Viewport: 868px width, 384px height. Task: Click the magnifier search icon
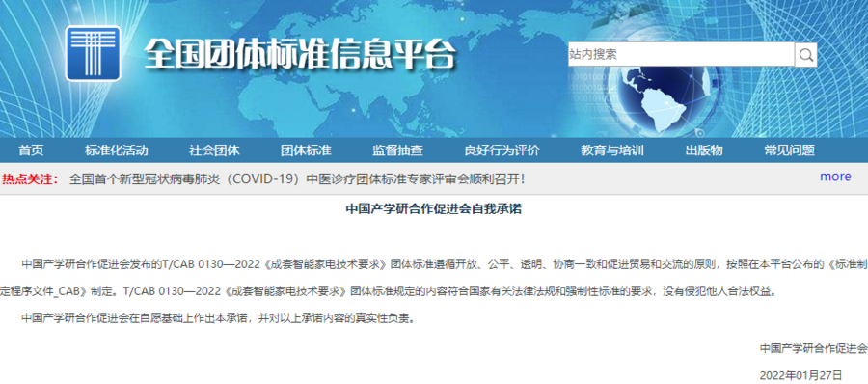[x=806, y=55]
